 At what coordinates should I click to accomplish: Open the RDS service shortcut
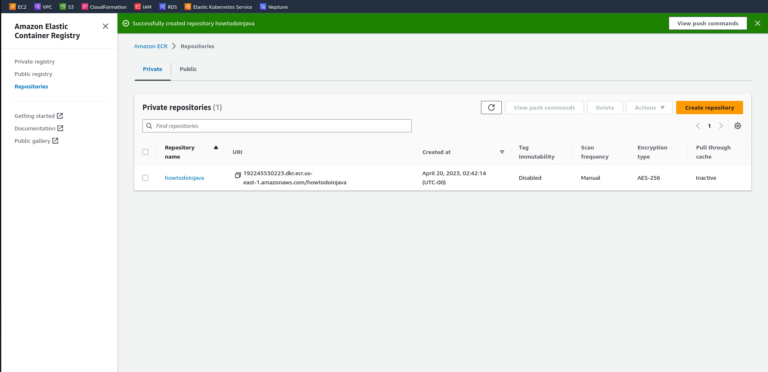pyautogui.click(x=168, y=7)
